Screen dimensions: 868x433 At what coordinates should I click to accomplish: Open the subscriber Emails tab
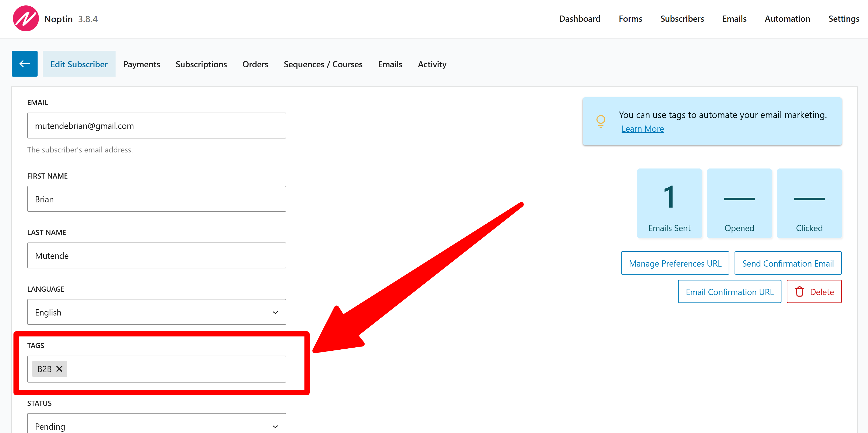point(390,64)
